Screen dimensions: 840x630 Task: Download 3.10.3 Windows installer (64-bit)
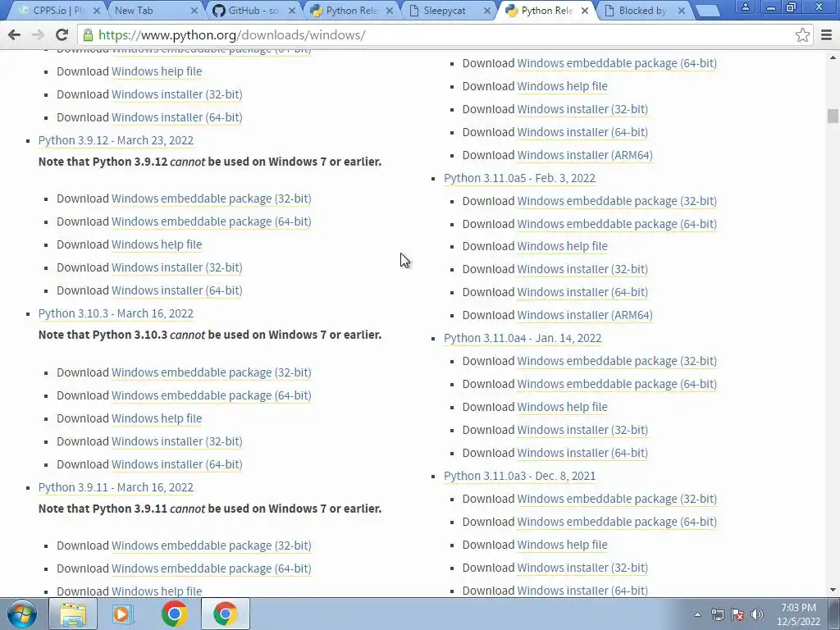177,464
